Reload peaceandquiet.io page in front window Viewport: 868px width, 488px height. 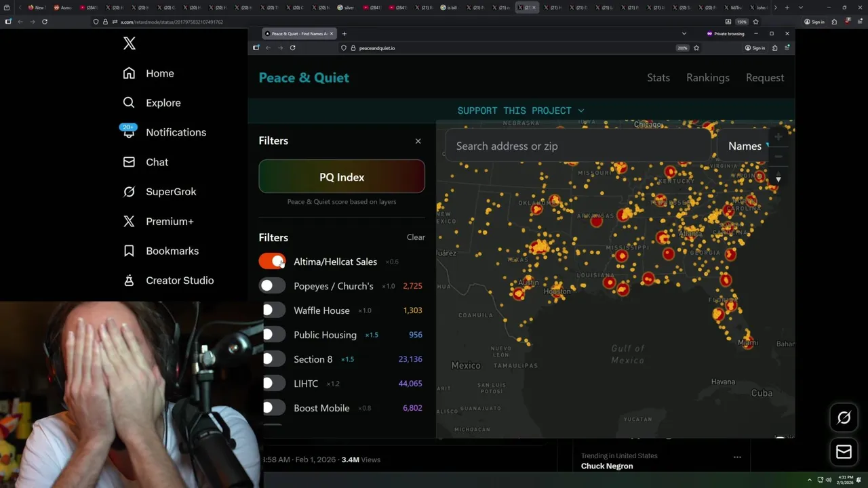292,47
